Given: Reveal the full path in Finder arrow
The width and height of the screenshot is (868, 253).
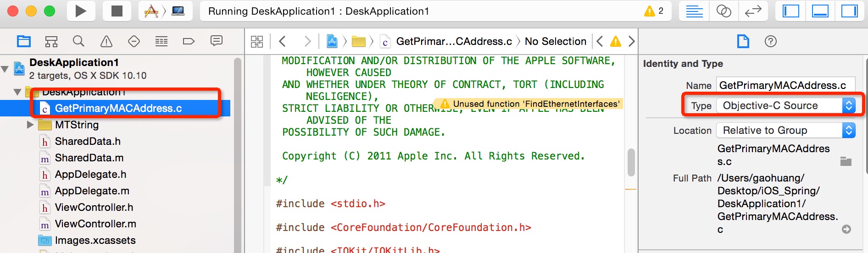Looking at the screenshot, I should click(x=846, y=229).
